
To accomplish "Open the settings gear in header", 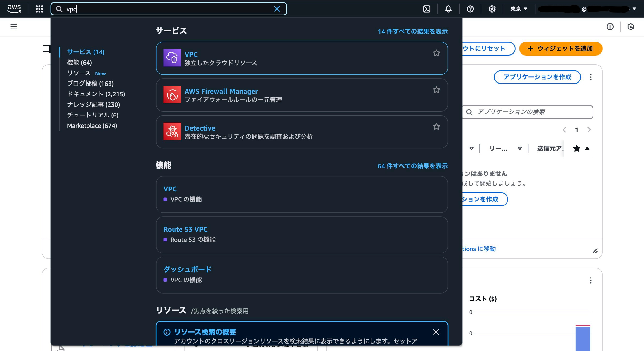I will [492, 9].
